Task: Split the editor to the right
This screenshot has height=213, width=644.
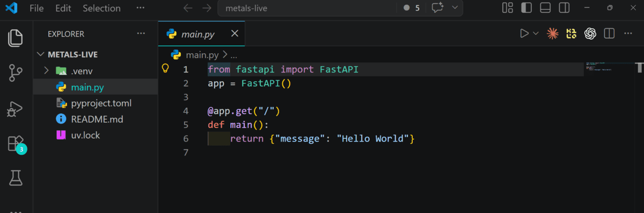Action: [609, 34]
